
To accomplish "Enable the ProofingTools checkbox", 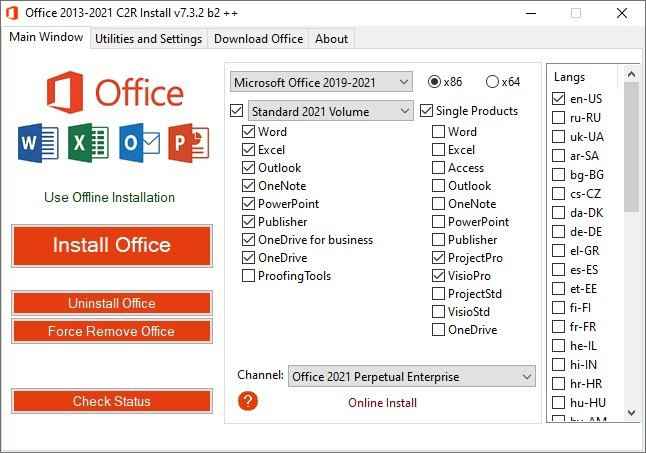I will coord(248,276).
